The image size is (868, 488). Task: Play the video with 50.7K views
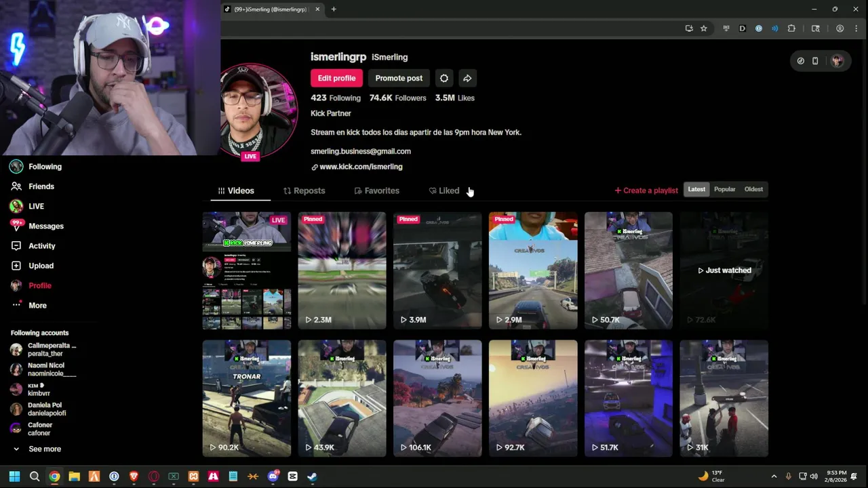(629, 270)
